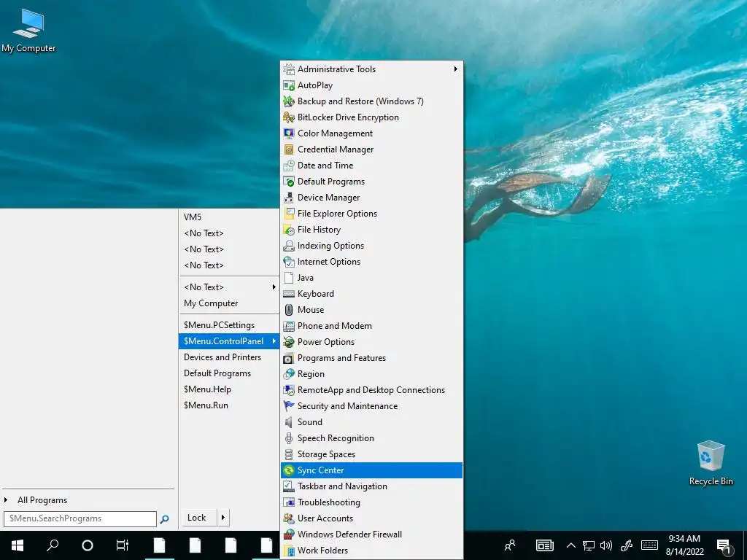The image size is (747, 560).
Task: Expand the <No Text> submenu arrow
Action: [x=274, y=287]
